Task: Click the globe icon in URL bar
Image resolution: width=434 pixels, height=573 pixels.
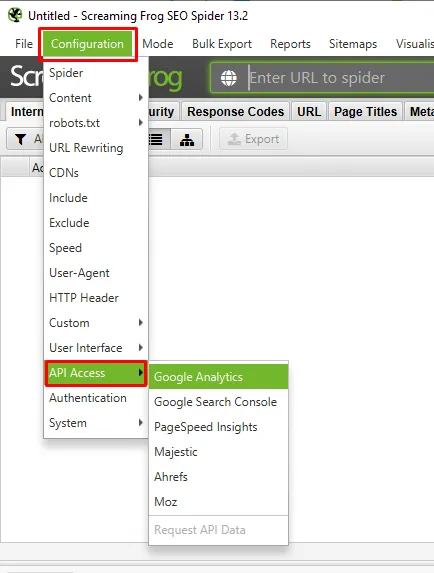Action: click(229, 78)
